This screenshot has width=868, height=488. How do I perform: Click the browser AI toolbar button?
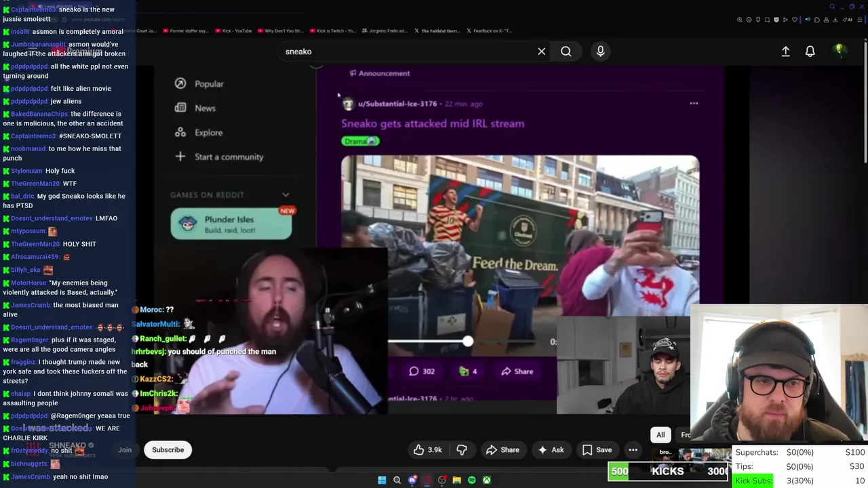849,20
